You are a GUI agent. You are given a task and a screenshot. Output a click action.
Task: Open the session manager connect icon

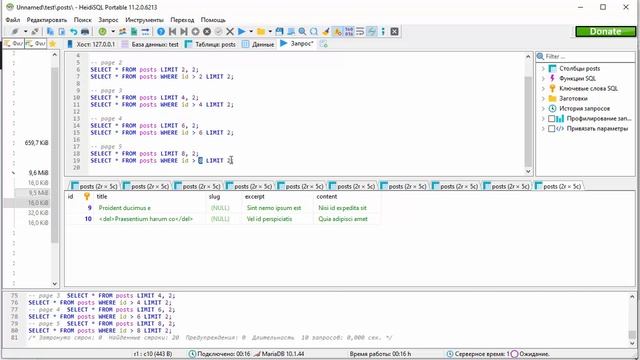[x=15, y=31]
